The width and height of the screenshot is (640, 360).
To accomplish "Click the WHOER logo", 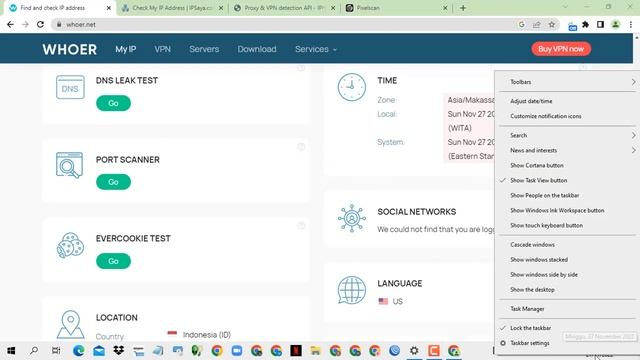I will pyautogui.click(x=69, y=49).
